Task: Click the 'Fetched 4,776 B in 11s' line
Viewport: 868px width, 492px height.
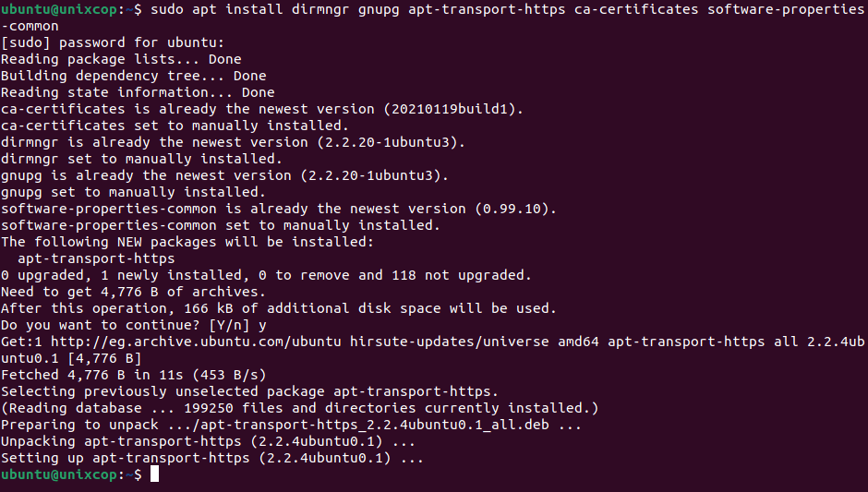Action: [x=133, y=375]
